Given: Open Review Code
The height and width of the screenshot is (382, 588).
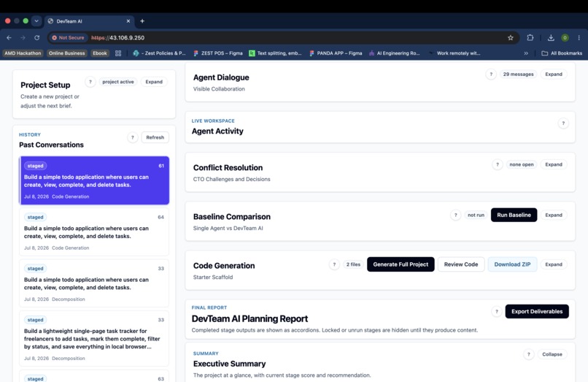Looking at the screenshot, I should click(461, 264).
